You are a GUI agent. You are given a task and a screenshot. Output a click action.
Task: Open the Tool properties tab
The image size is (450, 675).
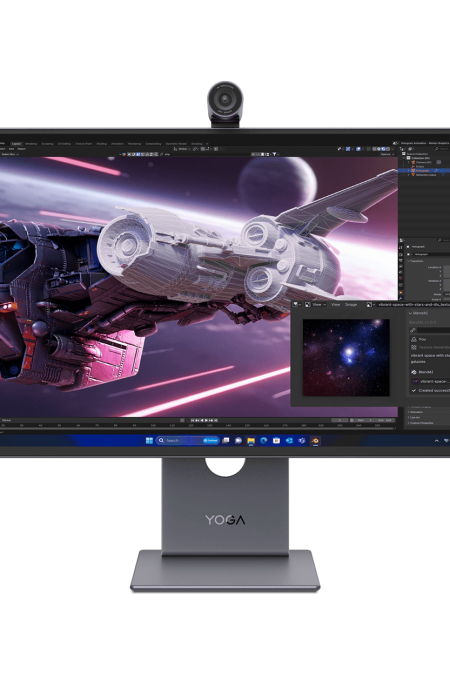[401, 248]
